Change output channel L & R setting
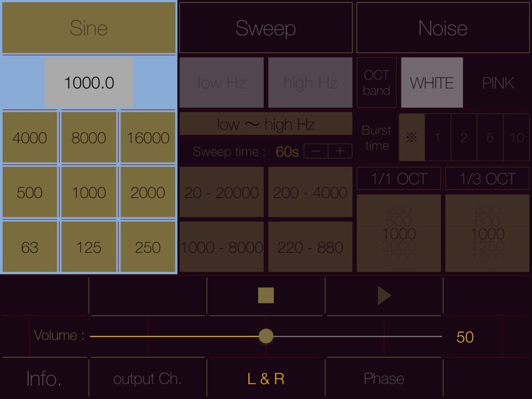532x399 pixels. [x=266, y=378]
